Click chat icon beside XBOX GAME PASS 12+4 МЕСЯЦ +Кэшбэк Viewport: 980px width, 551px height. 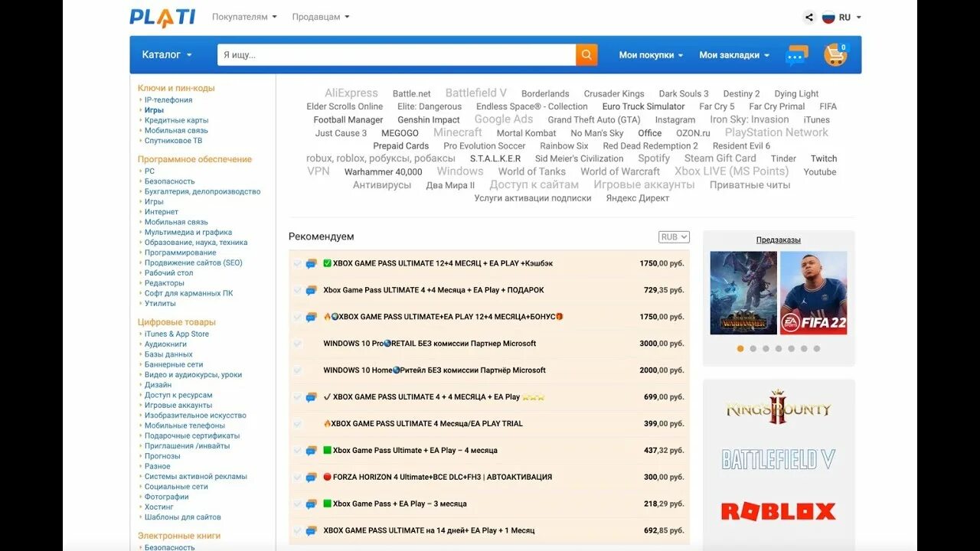click(312, 263)
